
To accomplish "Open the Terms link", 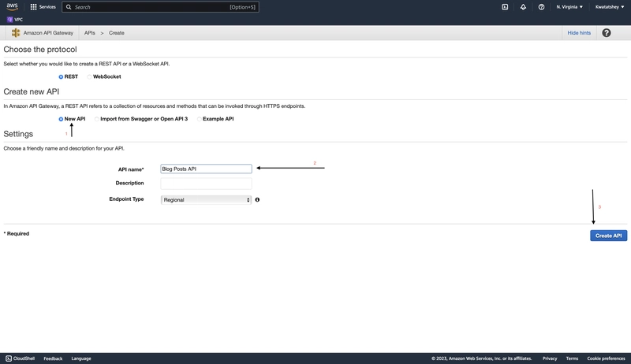I will [572, 358].
